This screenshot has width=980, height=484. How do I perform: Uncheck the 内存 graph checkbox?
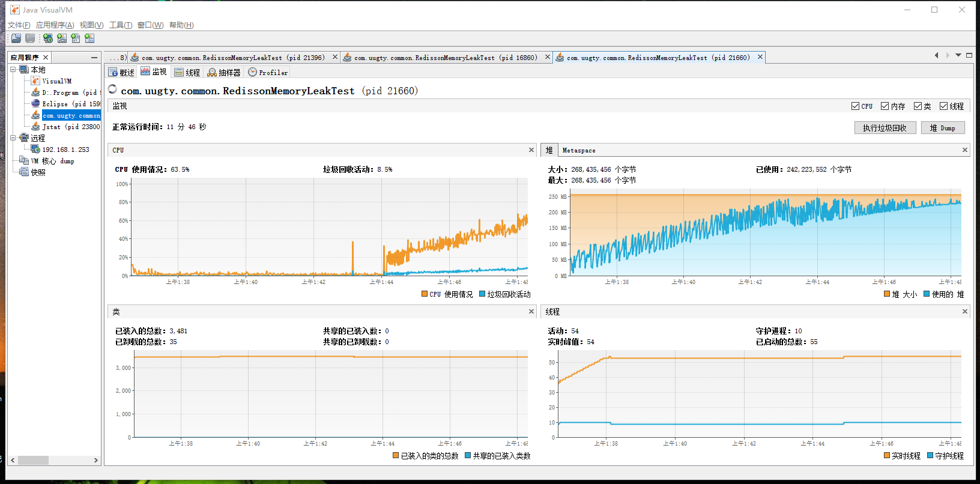885,106
